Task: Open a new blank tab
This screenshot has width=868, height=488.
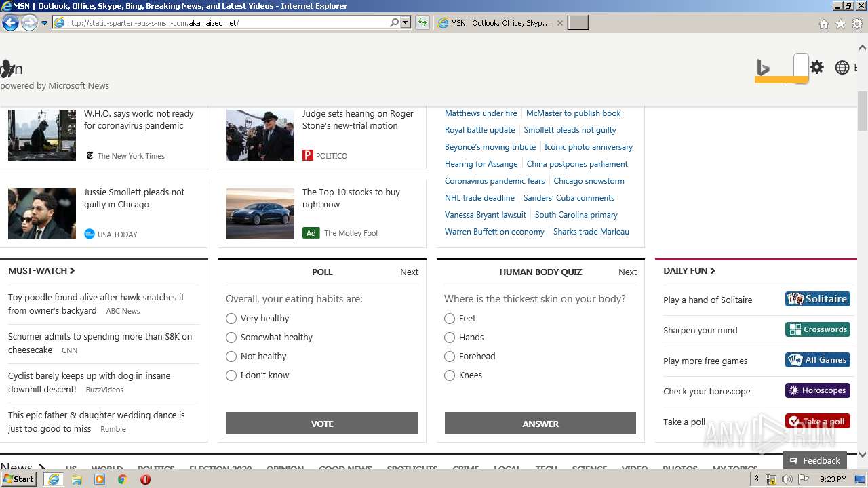Action: point(578,22)
